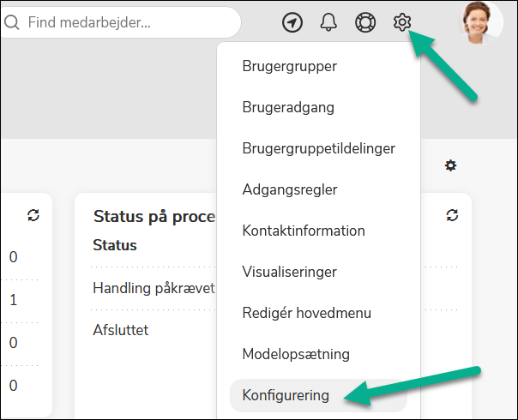Viewport: 518px width, 420px height.
Task: Click the Afsluttet status row
Action: pos(121,330)
